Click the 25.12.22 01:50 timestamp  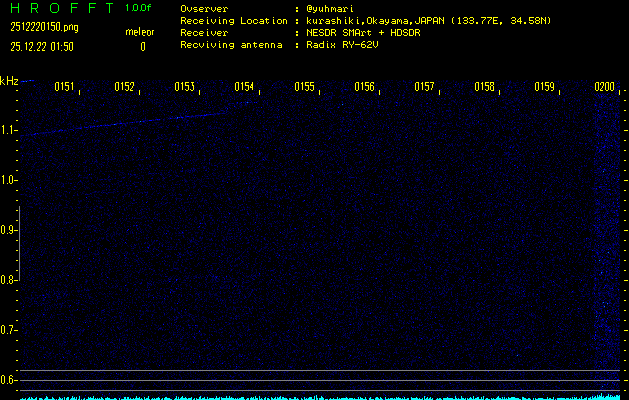point(44,46)
